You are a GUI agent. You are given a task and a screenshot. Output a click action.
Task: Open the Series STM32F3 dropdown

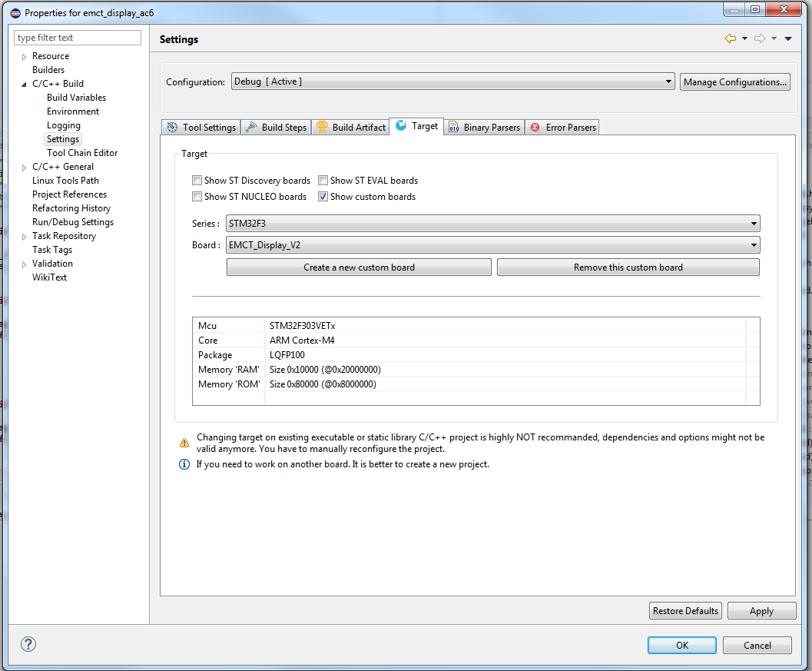tap(492, 224)
